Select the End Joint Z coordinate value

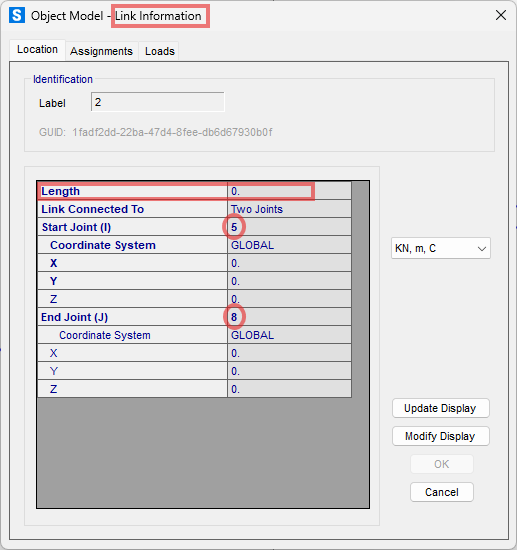tap(289, 389)
